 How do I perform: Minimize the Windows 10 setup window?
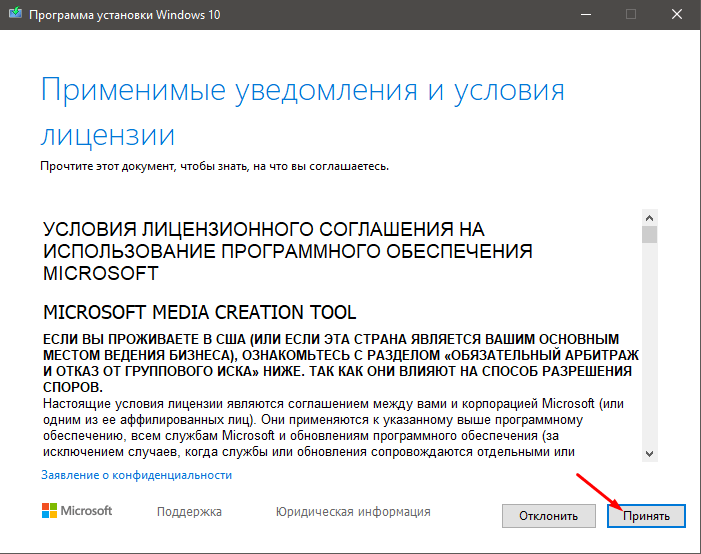(586, 14)
